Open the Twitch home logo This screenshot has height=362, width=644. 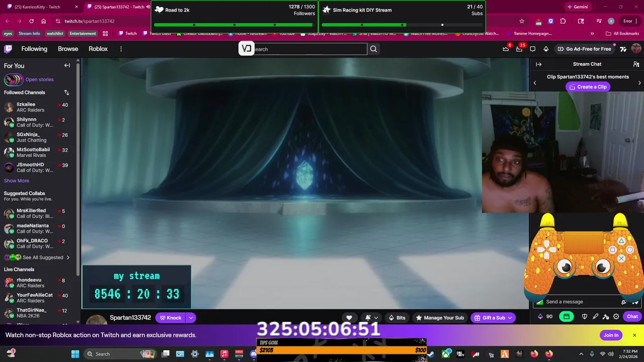(8, 49)
